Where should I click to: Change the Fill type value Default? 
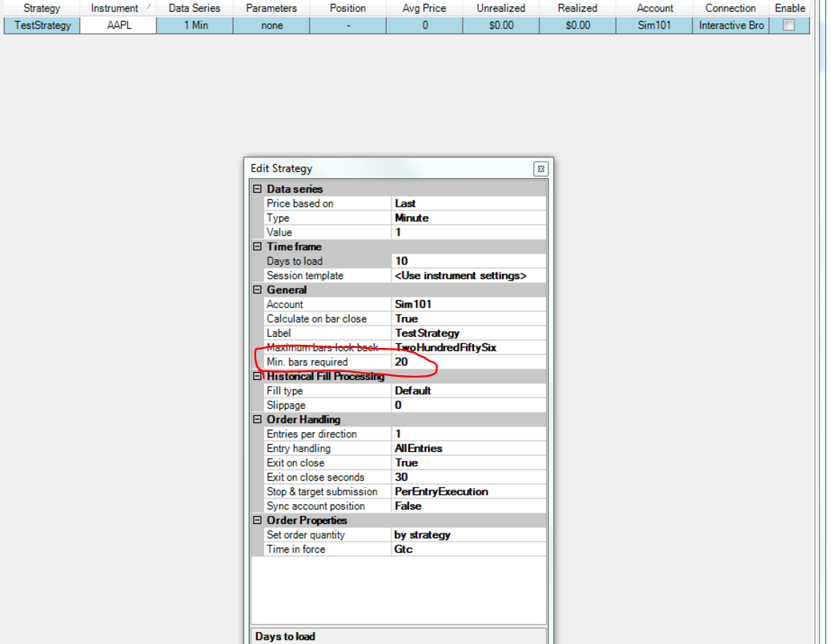pyautogui.click(x=468, y=391)
